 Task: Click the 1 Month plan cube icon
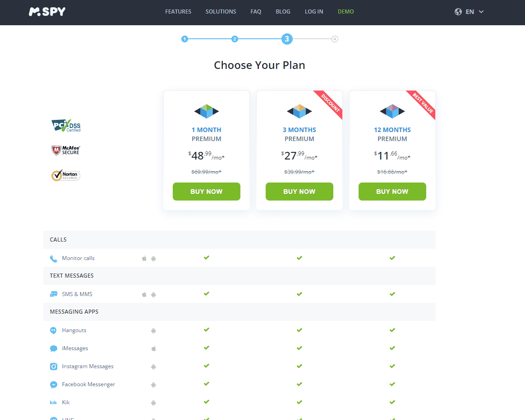coord(207,111)
